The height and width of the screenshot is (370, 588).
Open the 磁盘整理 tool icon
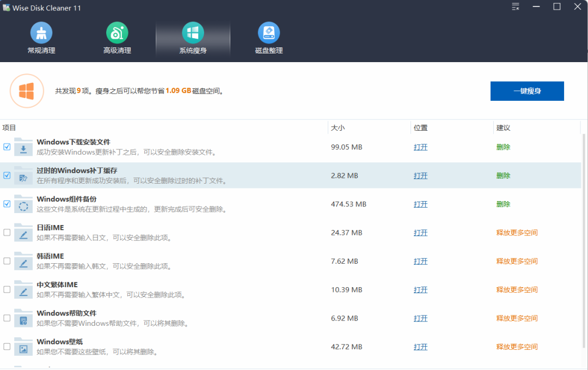268,33
